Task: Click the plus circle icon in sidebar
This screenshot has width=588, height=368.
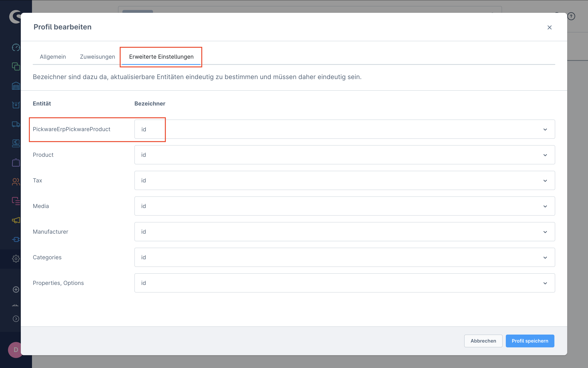Action: coord(16,289)
